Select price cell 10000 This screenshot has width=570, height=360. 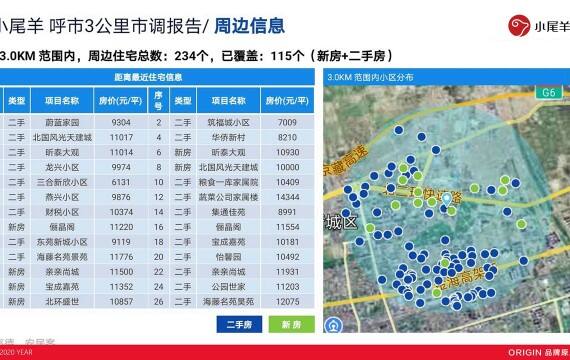[287, 167]
